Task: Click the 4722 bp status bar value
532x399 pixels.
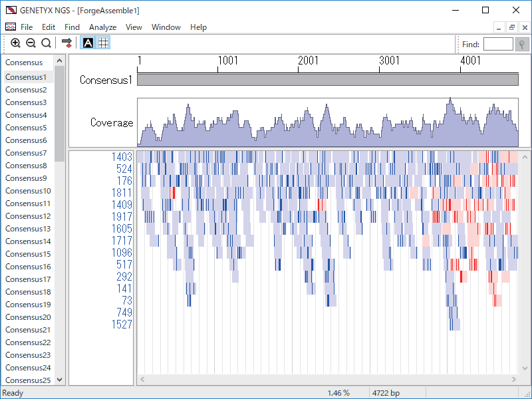Action: (x=386, y=393)
